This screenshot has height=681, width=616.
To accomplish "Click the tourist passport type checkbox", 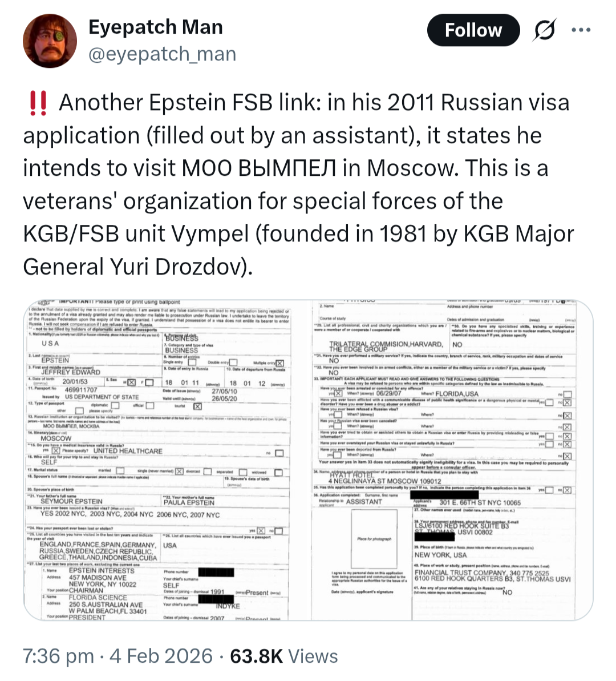I will click(197, 406).
